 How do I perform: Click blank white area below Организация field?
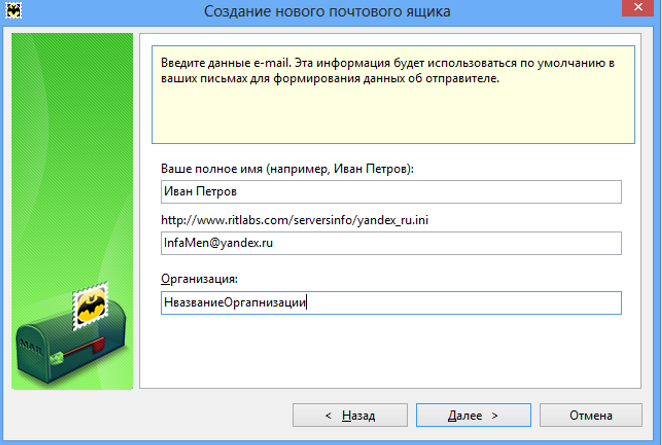pos(390,350)
